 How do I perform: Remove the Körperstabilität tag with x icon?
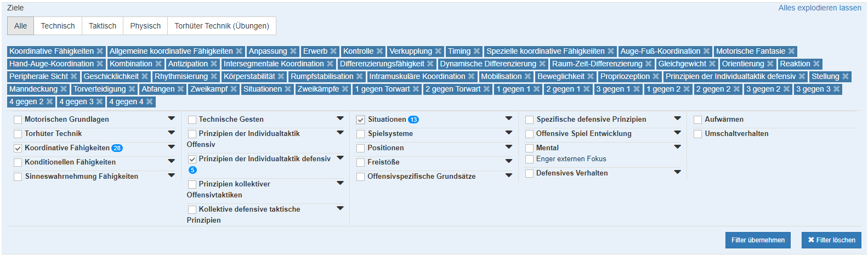tap(281, 77)
